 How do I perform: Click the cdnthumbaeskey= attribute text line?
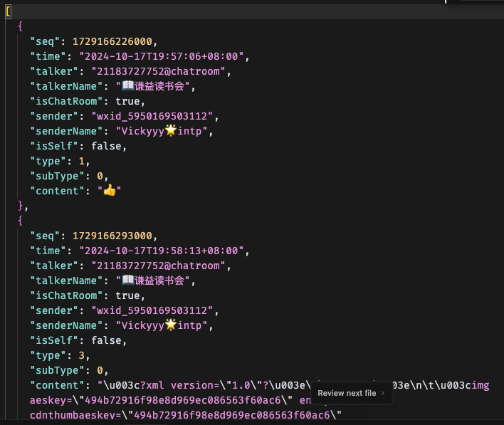[186, 415]
